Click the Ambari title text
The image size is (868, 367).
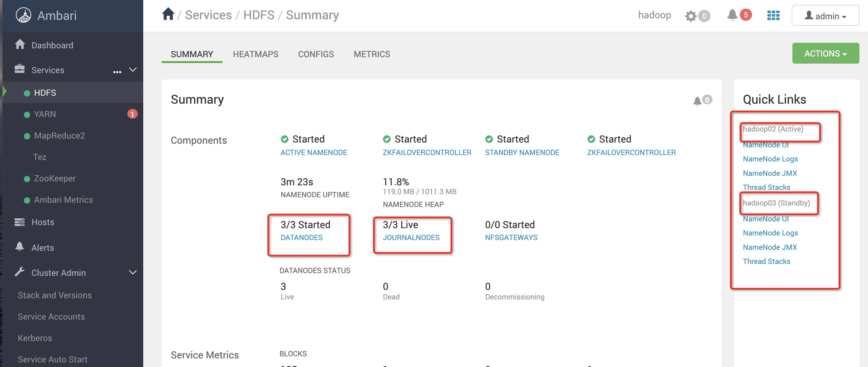click(x=57, y=16)
